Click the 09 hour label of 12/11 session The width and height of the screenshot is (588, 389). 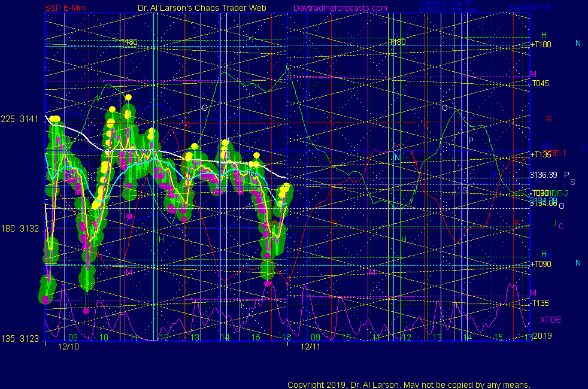pyautogui.click(x=316, y=338)
